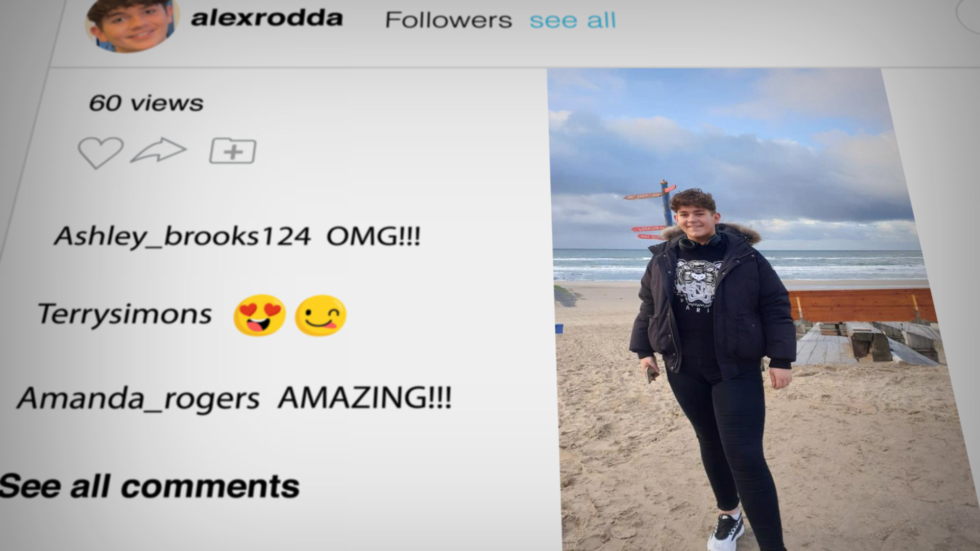
Task: Open Amanda_rogers' profile from comment
Action: (138, 398)
